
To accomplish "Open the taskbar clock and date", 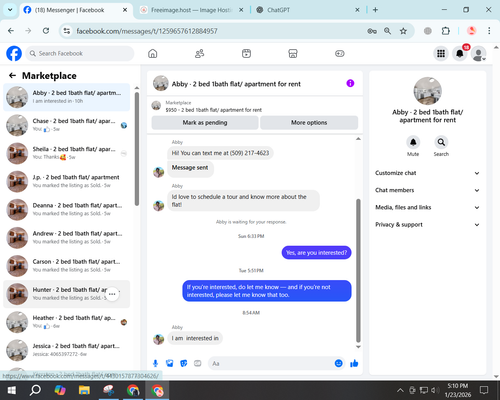I will 458,390.
